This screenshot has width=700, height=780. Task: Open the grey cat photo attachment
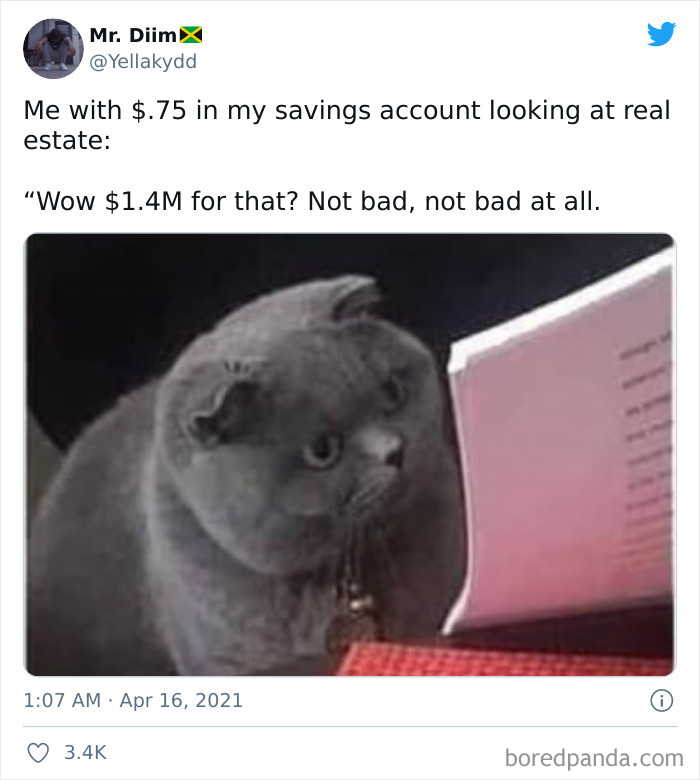350,454
